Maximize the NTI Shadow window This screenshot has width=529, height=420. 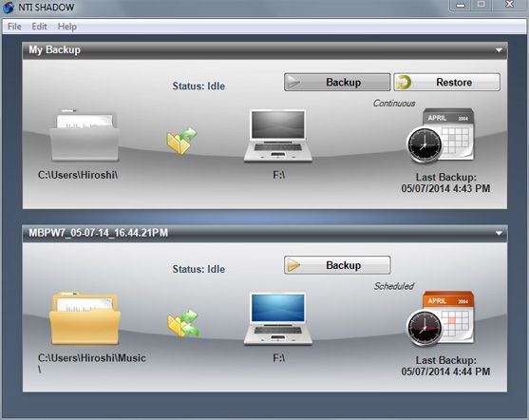(x=482, y=5)
